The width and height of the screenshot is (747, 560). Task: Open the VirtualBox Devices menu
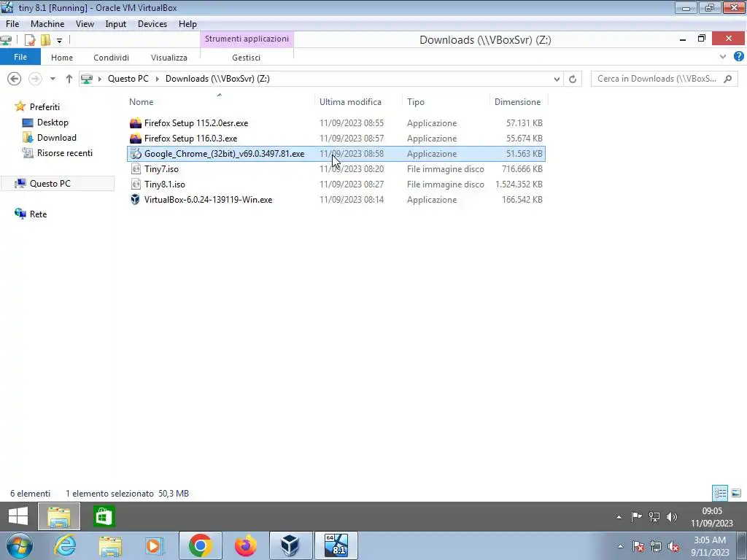[152, 24]
